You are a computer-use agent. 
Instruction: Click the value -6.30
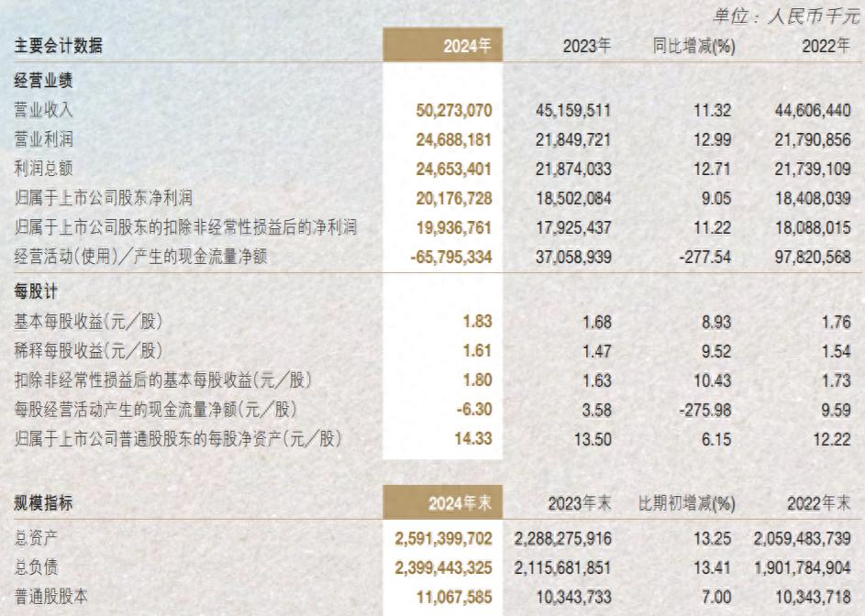coord(474,409)
